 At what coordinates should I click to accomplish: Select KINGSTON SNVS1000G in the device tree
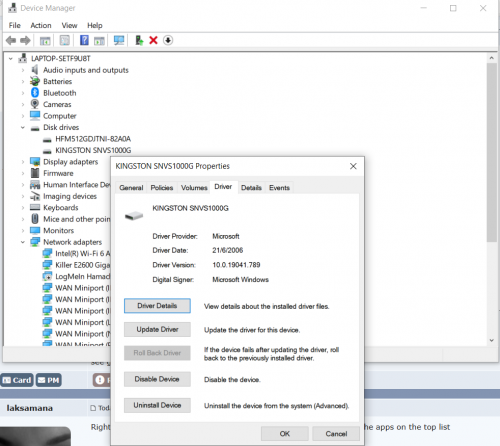[x=93, y=150]
